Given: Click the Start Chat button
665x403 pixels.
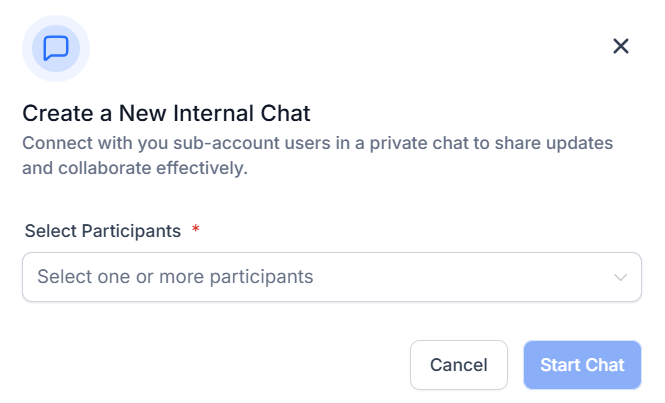Looking at the screenshot, I should pyautogui.click(x=582, y=365).
